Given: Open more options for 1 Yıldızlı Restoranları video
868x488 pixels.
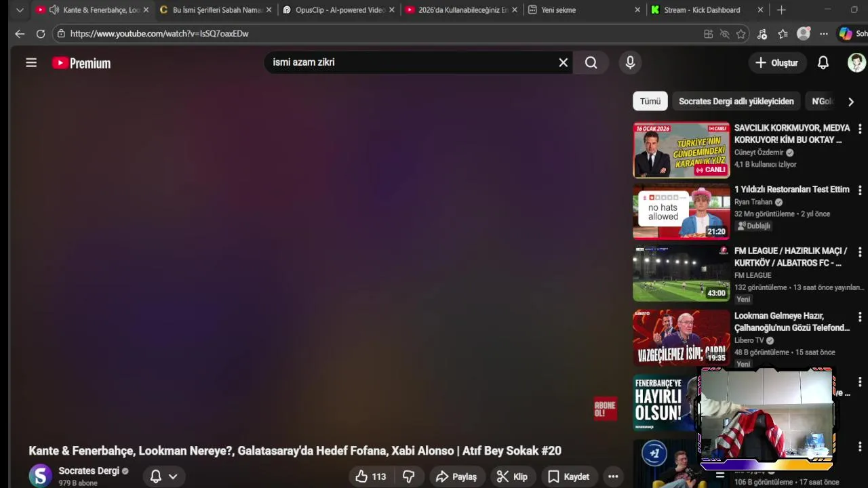Looking at the screenshot, I should click(x=860, y=190).
